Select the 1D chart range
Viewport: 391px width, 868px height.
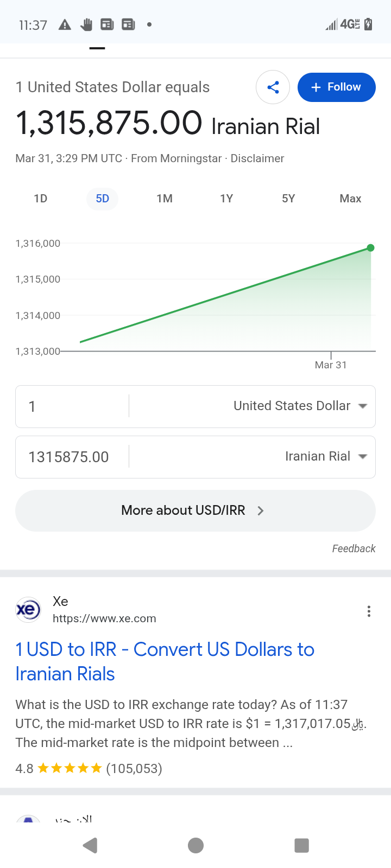click(41, 199)
